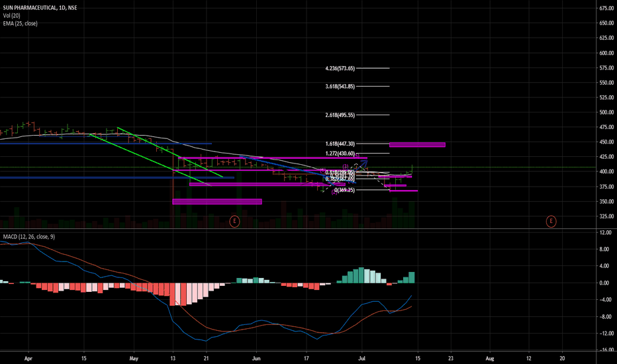Select the EMA (25, close) indicator label
617x364 pixels.
coord(20,23)
